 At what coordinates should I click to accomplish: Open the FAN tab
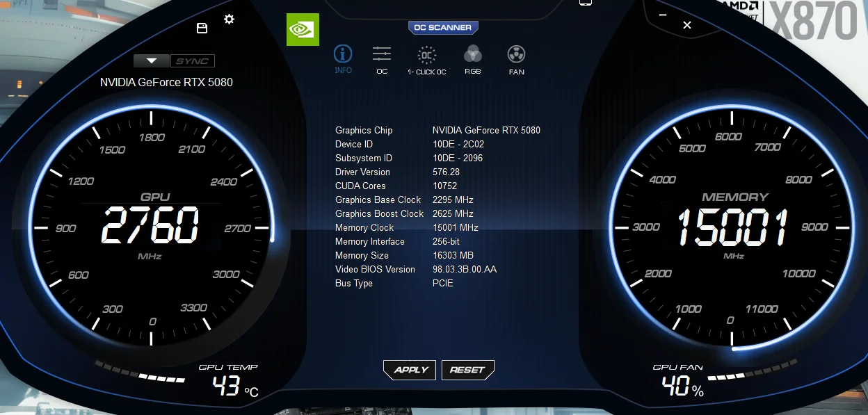tap(516, 60)
